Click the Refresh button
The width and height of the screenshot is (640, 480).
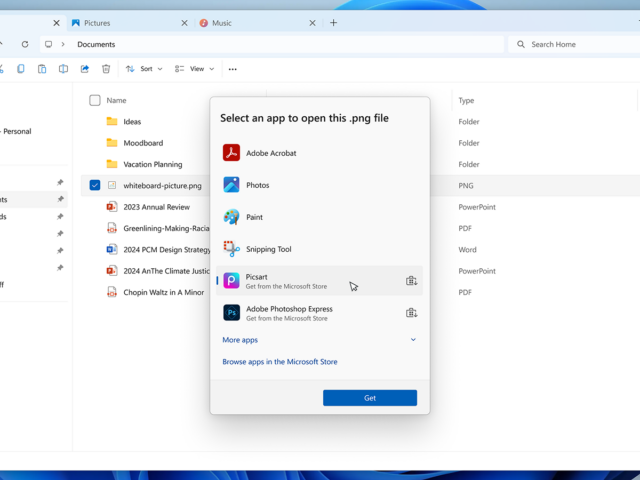[x=25, y=44]
